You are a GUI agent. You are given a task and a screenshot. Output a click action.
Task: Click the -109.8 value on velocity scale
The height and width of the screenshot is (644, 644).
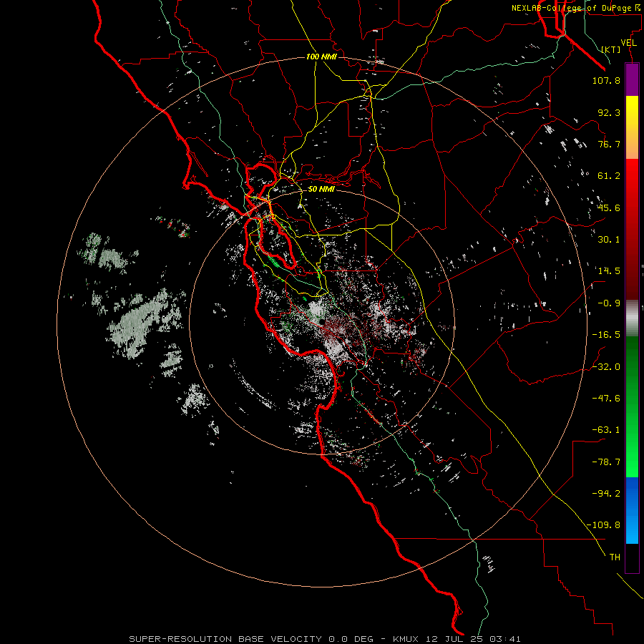(x=603, y=525)
